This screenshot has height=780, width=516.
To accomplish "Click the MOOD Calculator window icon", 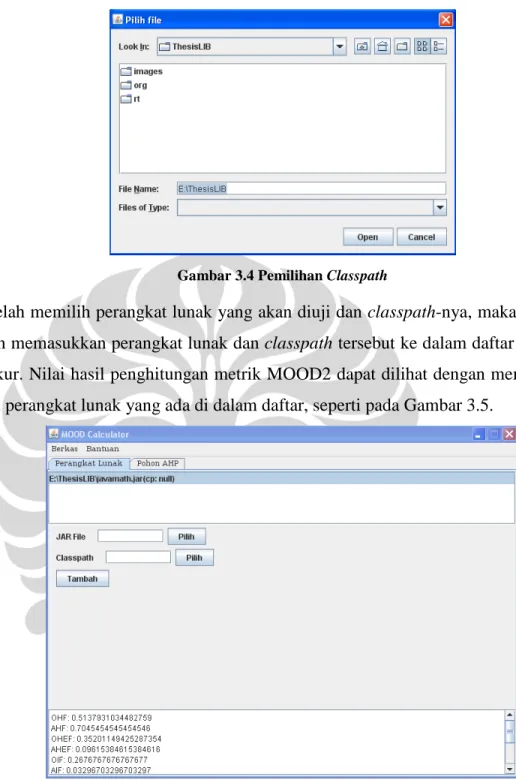I will (54, 434).
